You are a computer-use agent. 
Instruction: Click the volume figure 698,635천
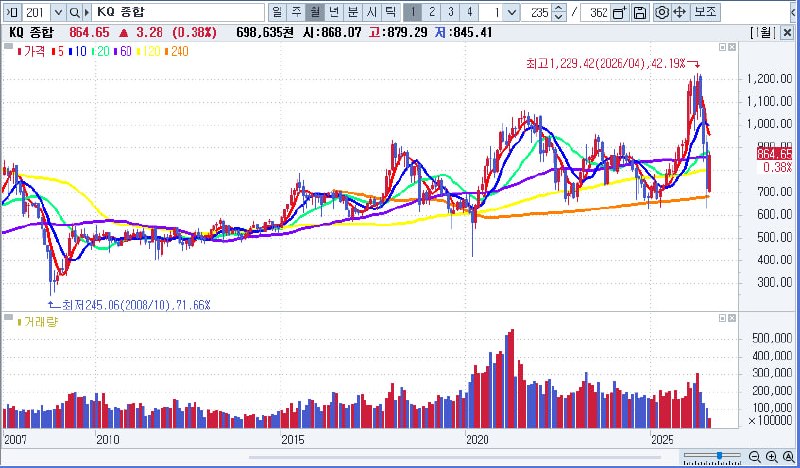[265, 33]
